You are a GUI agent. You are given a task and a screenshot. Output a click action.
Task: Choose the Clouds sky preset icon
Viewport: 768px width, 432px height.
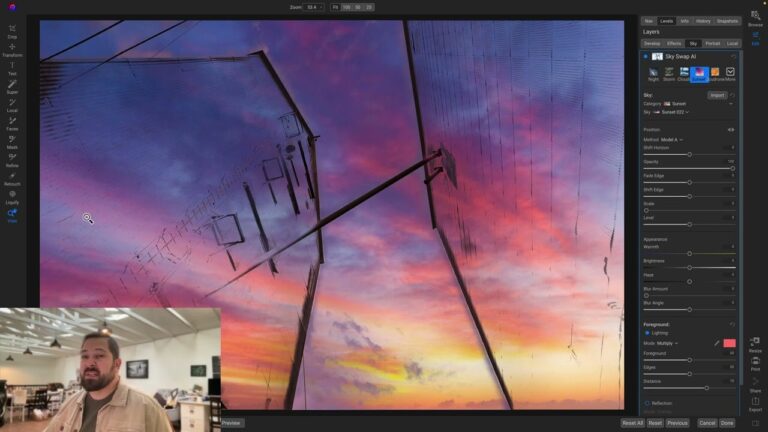coord(684,74)
